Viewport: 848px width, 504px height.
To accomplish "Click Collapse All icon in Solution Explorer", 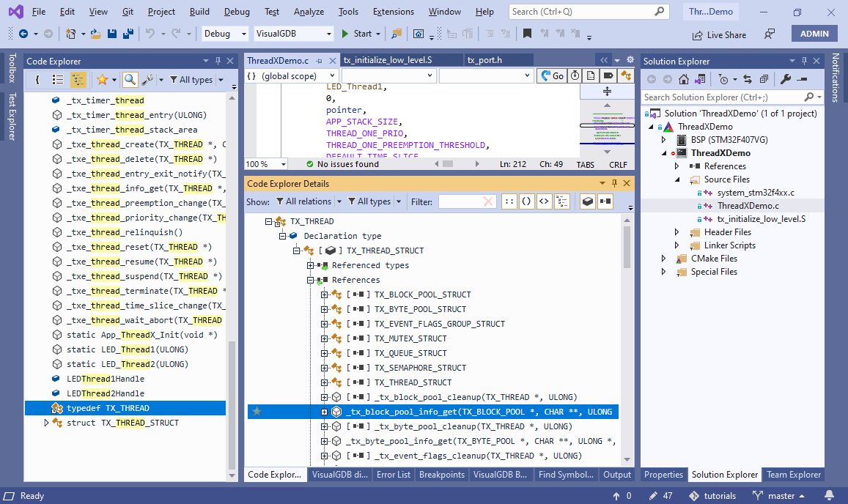I will 764,79.
